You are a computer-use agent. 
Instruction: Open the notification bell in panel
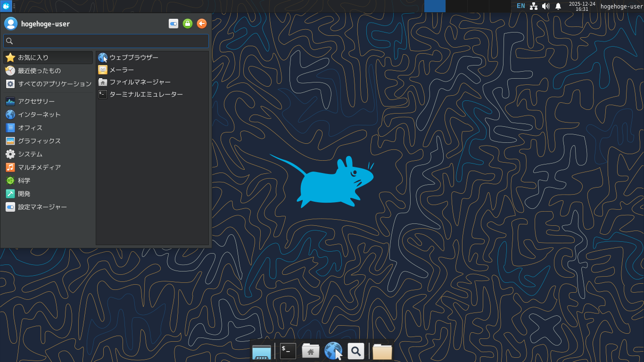click(558, 6)
